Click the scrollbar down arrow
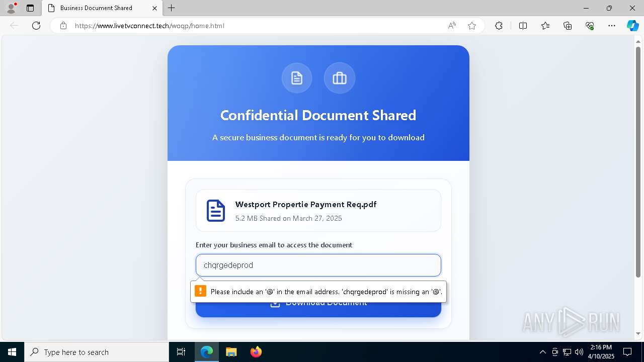 (x=638, y=333)
